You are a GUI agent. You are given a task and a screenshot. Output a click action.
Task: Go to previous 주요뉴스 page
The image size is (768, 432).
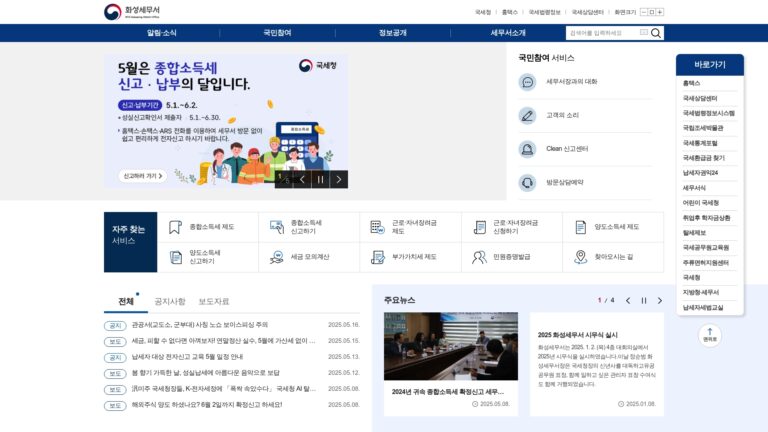(x=628, y=301)
